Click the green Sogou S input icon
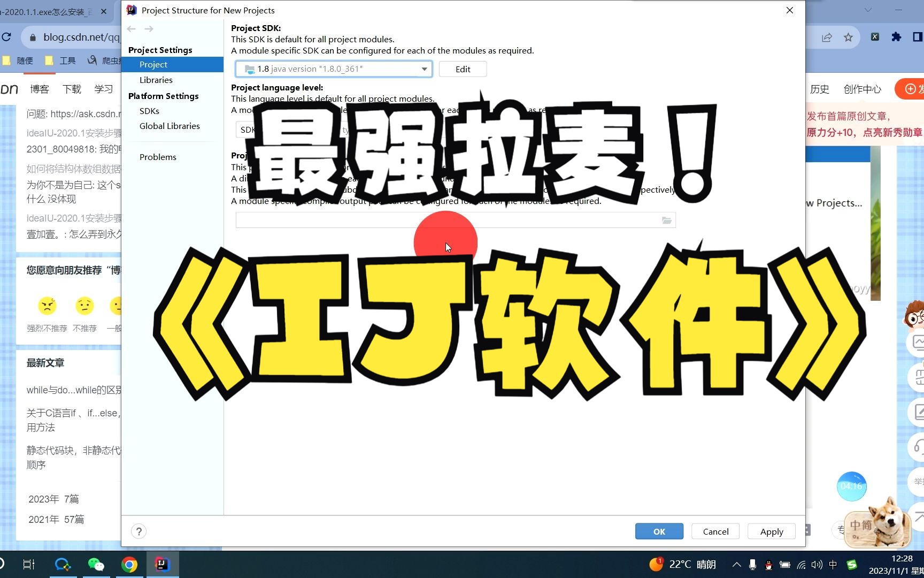The image size is (924, 578). (852, 565)
